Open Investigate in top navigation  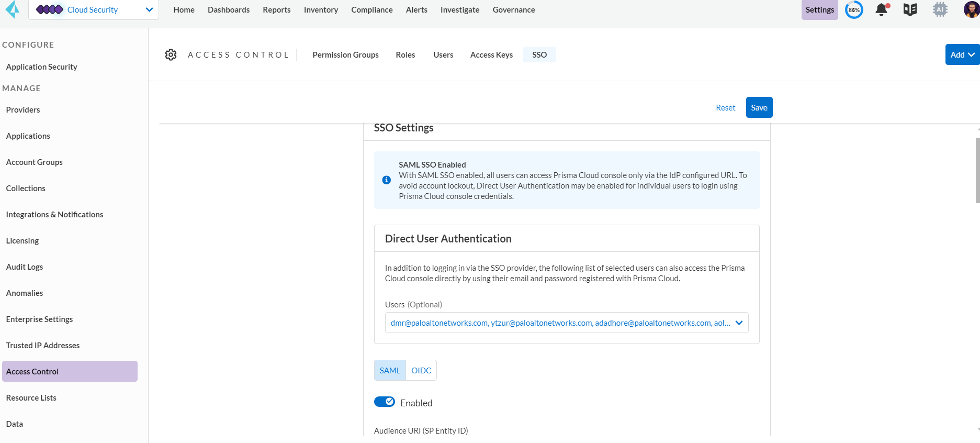click(460, 9)
